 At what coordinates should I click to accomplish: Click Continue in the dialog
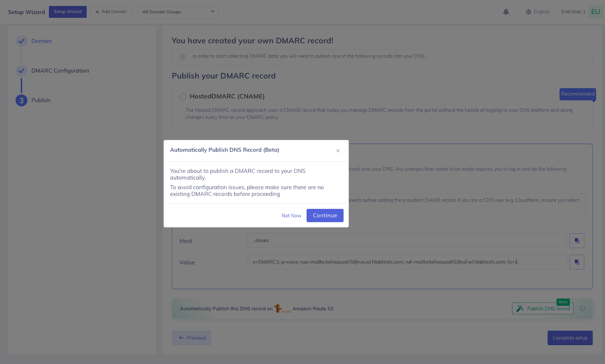[x=325, y=215]
